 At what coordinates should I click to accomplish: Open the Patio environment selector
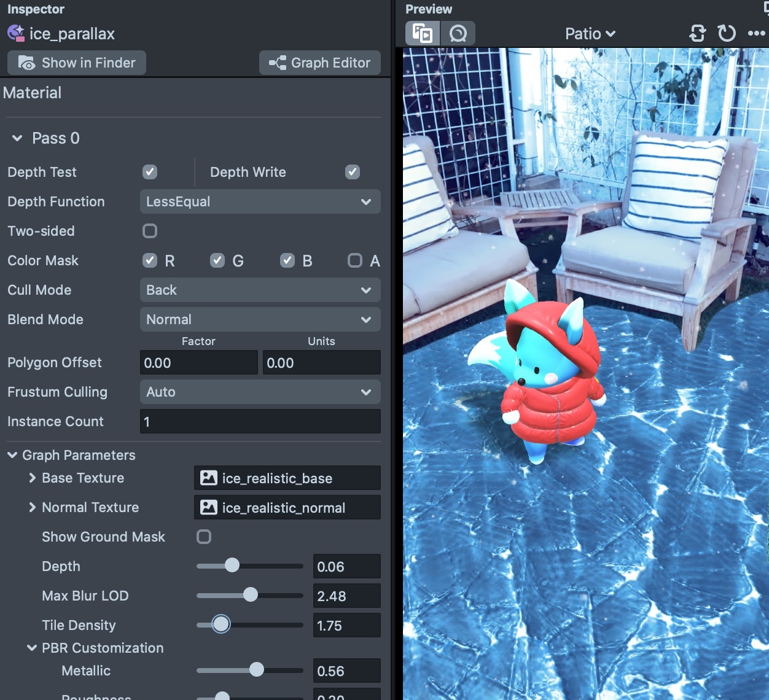(590, 34)
